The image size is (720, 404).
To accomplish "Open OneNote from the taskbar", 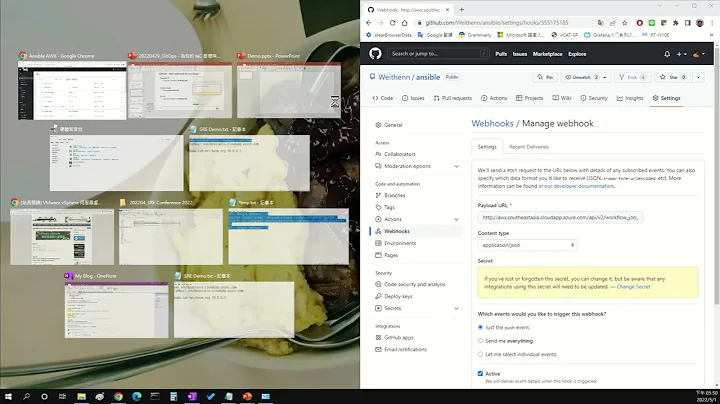I will [192, 396].
